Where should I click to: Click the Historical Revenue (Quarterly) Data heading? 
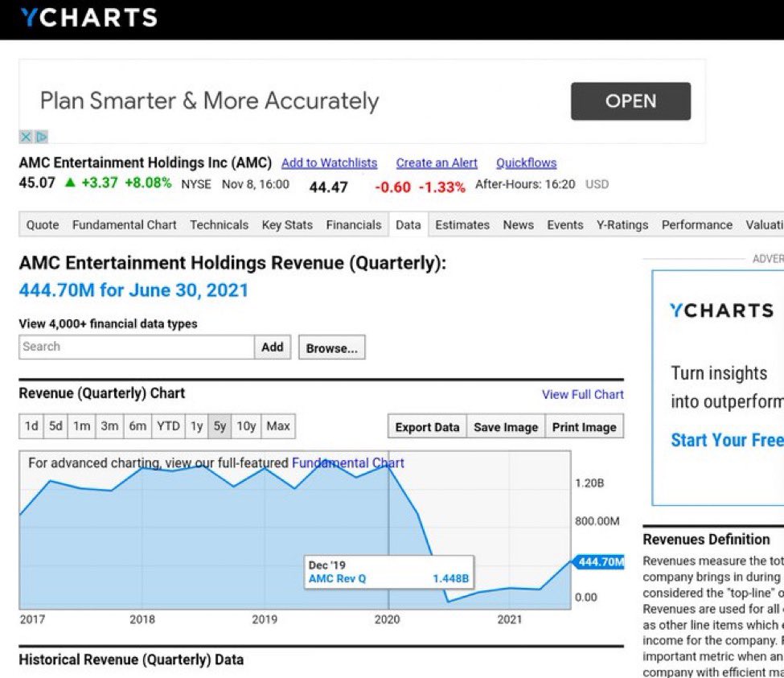tap(131, 660)
